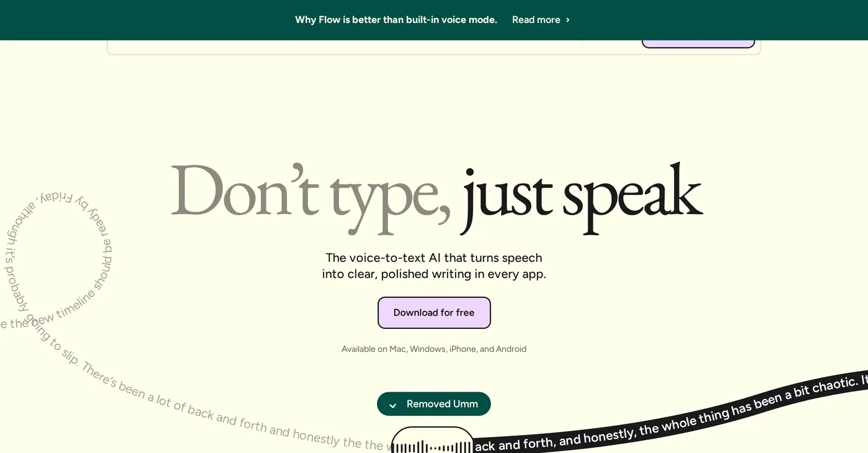
Task: Open the "Read more" banner link
Action: pyautogui.click(x=541, y=20)
